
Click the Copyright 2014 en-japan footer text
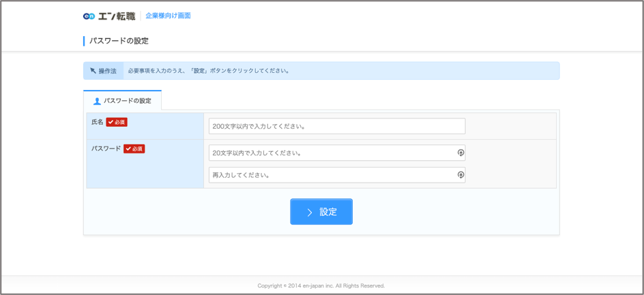click(x=321, y=285)
